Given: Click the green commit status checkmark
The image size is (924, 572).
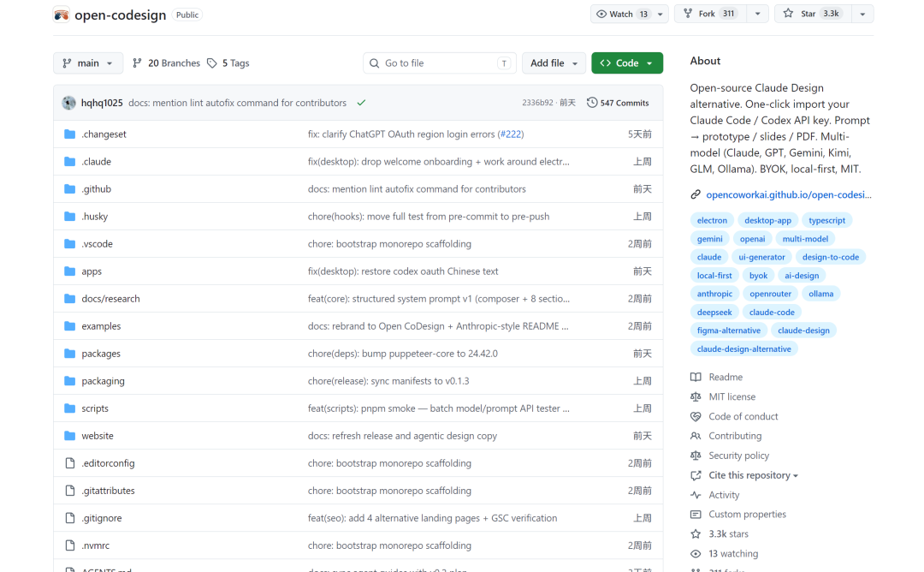Looking at the screenshot, I should tap(361, 103).
